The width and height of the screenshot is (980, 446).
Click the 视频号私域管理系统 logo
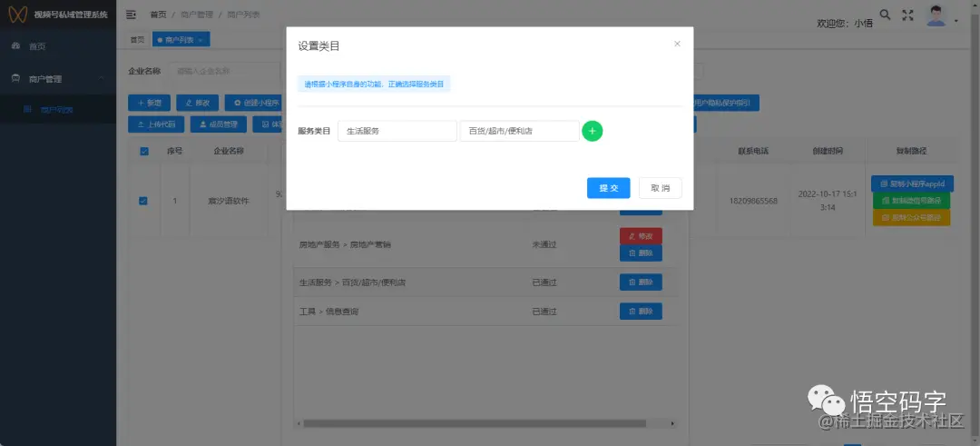pyautogui.click(x=57, y=15)
